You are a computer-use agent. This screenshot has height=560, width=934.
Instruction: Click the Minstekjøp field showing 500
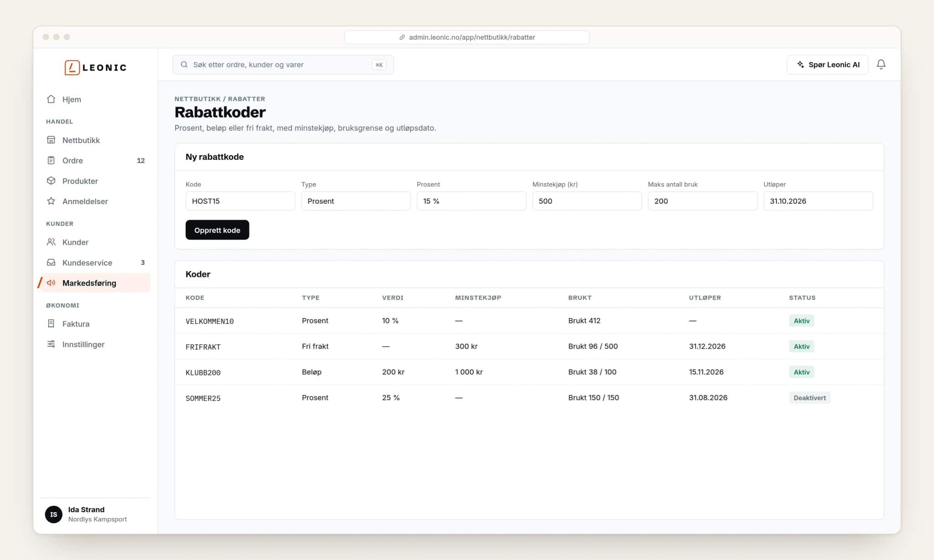587,201
